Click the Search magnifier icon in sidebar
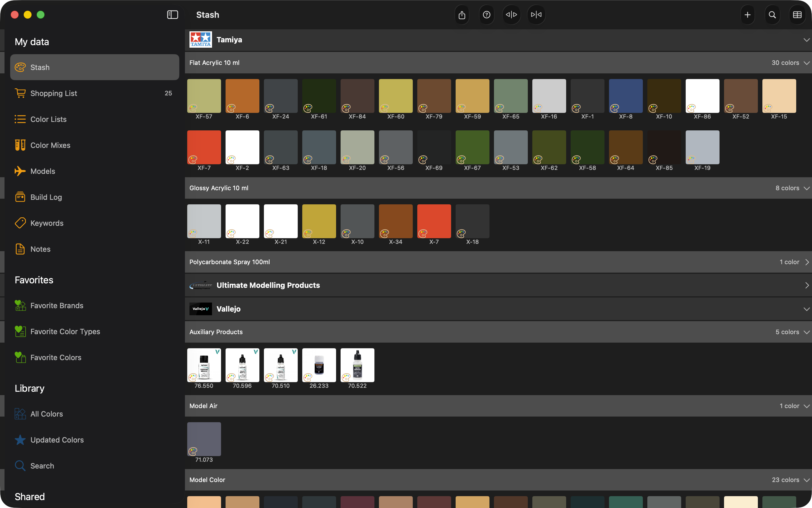Viewport: 812px width, 508px height. point(20,466)
